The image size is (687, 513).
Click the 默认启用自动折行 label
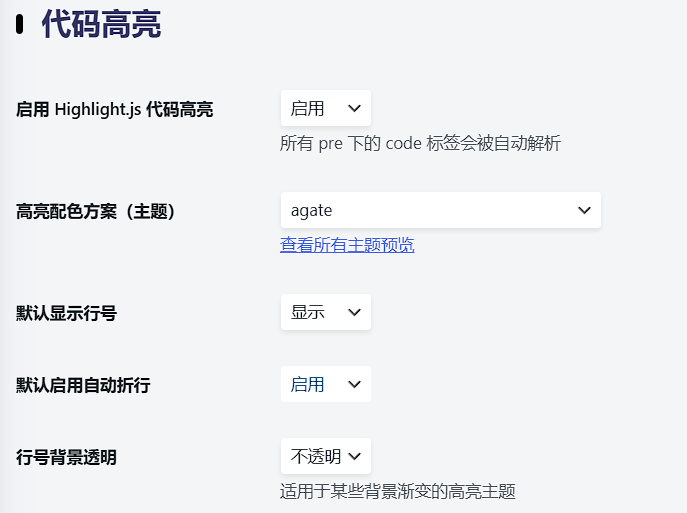(83, 386)
